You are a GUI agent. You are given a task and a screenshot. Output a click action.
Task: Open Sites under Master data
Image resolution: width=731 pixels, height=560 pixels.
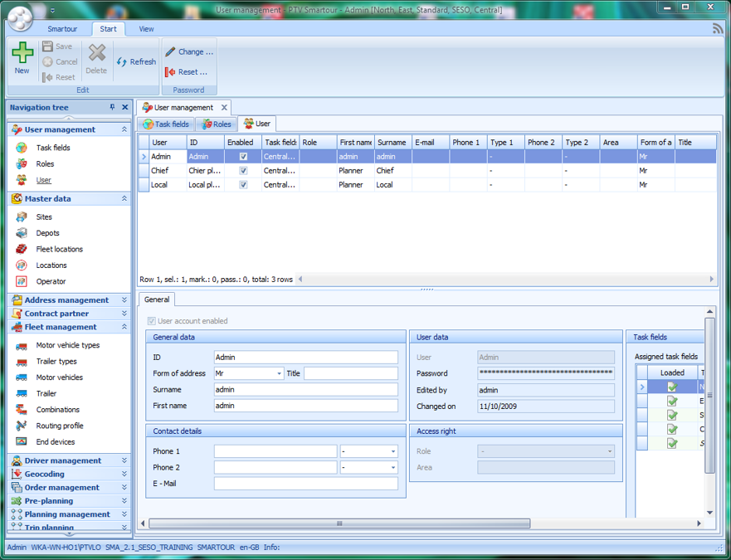44,217
